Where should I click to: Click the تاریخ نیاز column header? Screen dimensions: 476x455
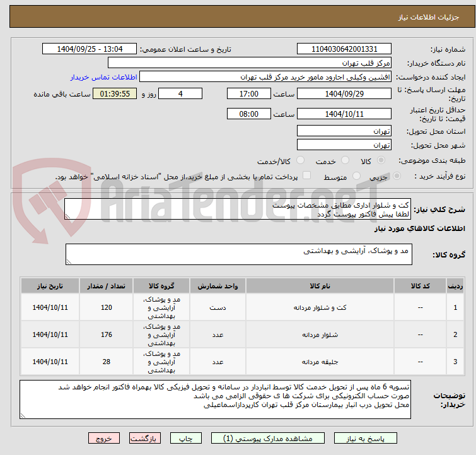[x=50, y=286]
